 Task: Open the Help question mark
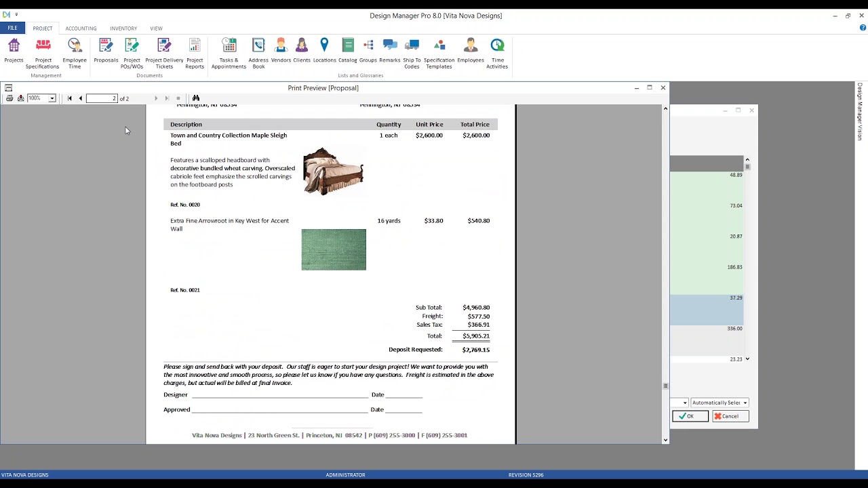point(863,28)
